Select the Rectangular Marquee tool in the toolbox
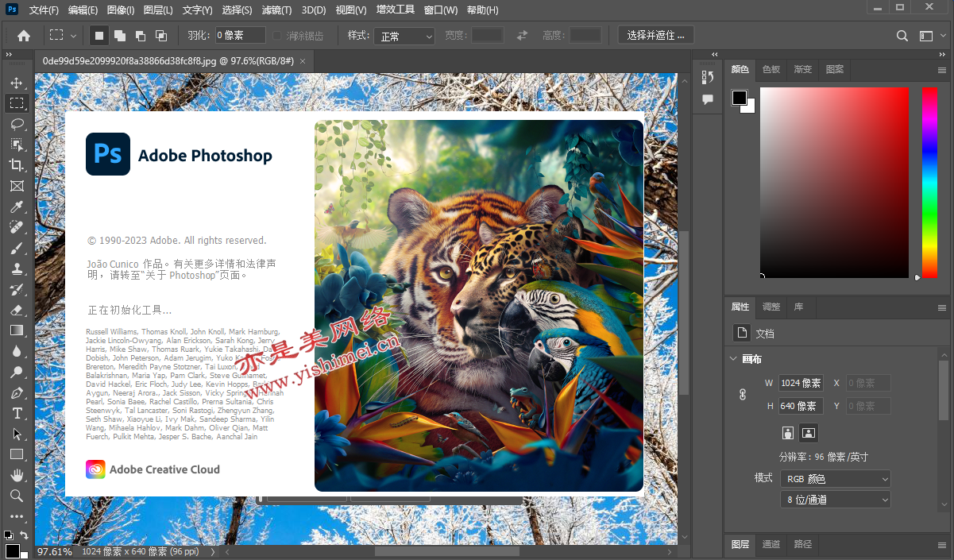Image resolution: width=954 pixels, height=560 pixels. (17, 103)
